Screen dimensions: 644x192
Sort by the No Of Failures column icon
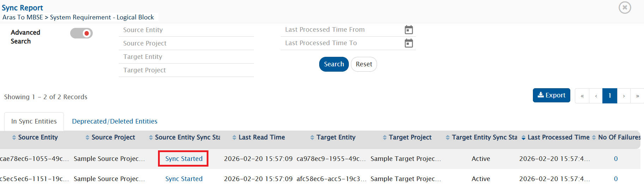[594, 138]
